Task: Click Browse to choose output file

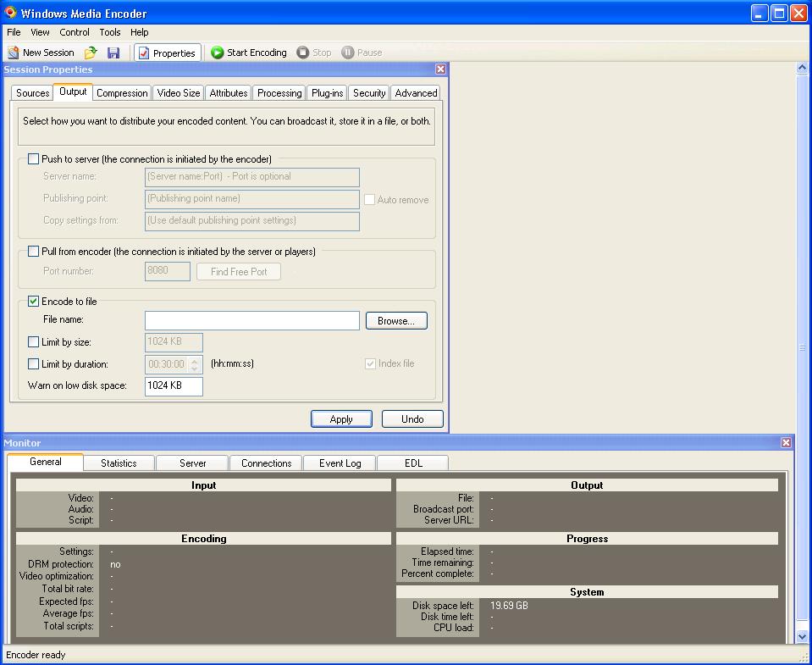Action: coord(396,320)
